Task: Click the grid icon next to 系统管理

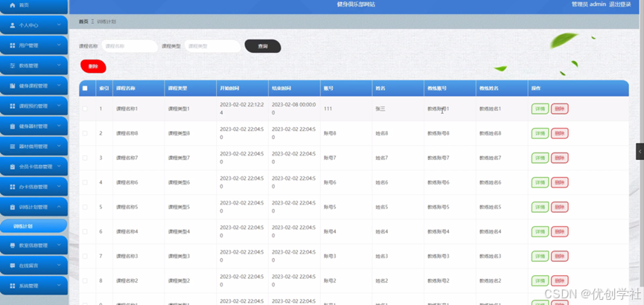Action: 12,286
